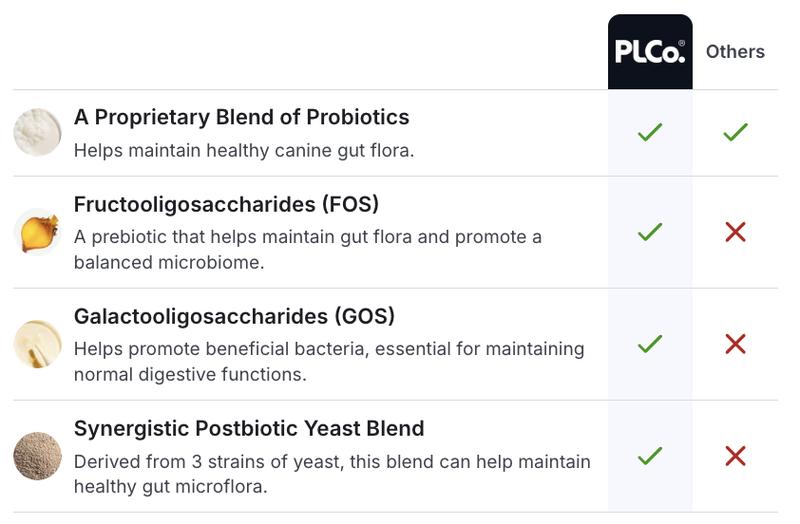Click Others red X for Yeast Blend
This screenshot has width=800, height=524.
coord(735,456)
